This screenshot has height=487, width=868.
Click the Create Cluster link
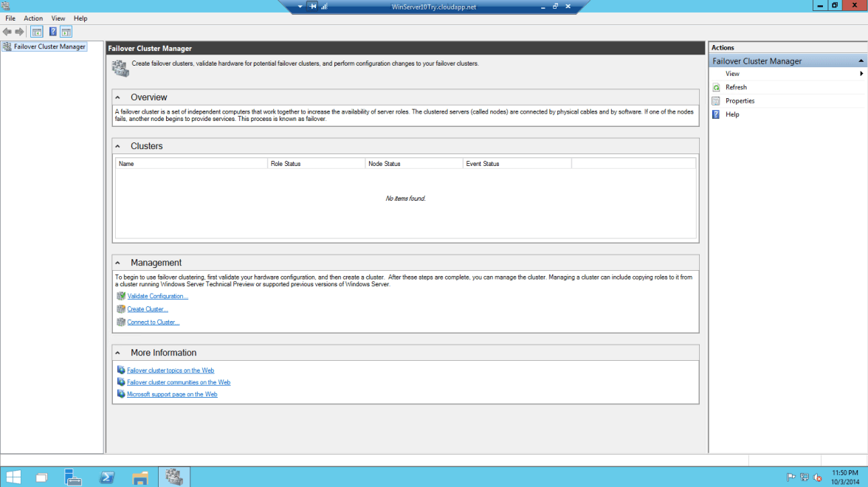147,308
